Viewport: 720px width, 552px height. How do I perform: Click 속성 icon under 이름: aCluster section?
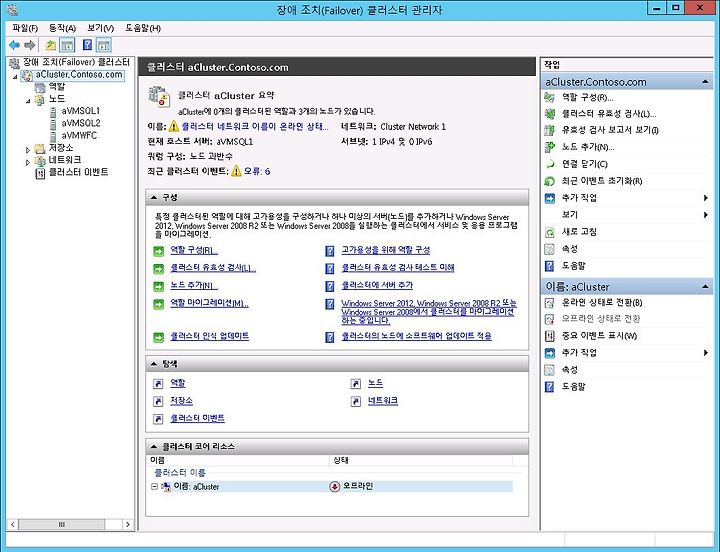point(550,370)
